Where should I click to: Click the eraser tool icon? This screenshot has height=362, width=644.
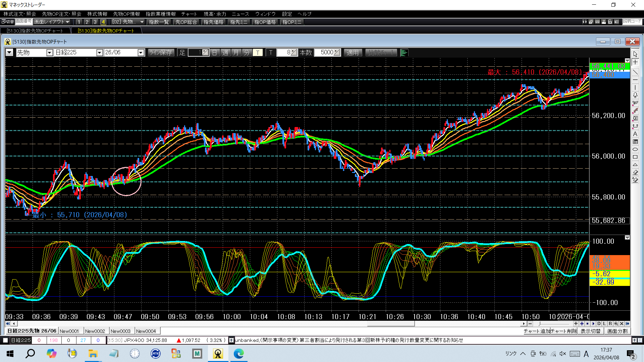(x=635, y=172)
